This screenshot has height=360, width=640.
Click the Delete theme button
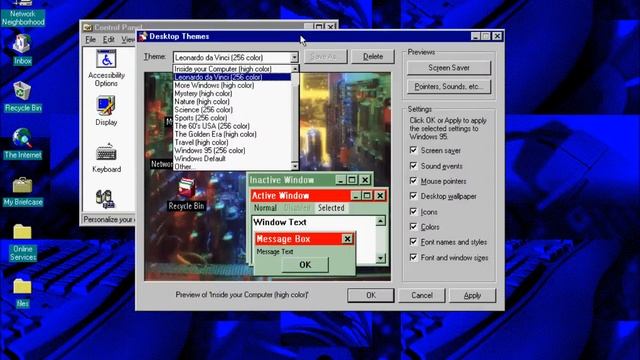click(373, 57)
